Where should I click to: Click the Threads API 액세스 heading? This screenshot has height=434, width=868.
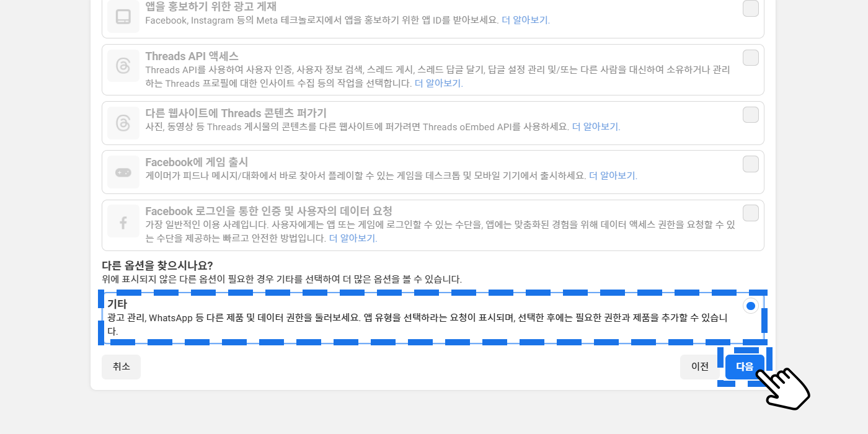coord(192,56)
